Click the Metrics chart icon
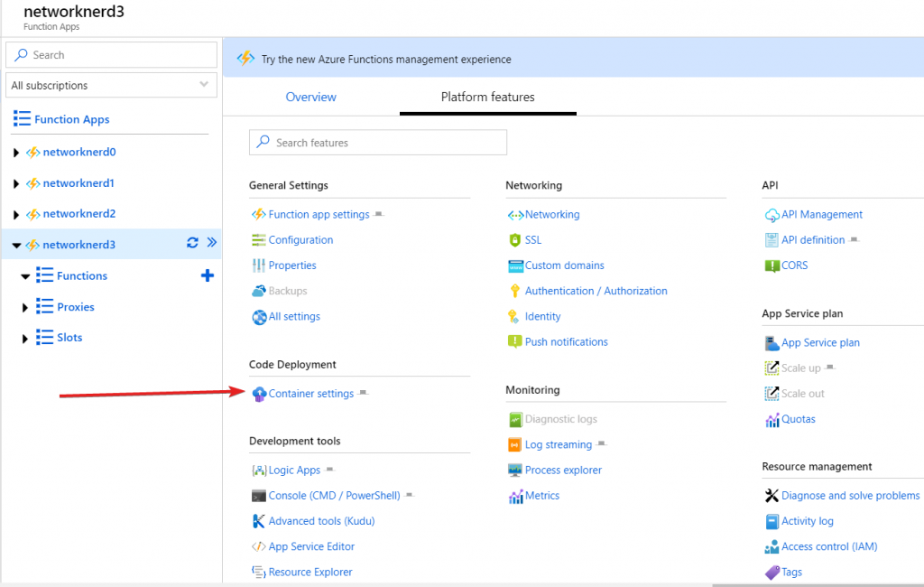The height and width of the screenshot is (587, 924). point(515,497)
